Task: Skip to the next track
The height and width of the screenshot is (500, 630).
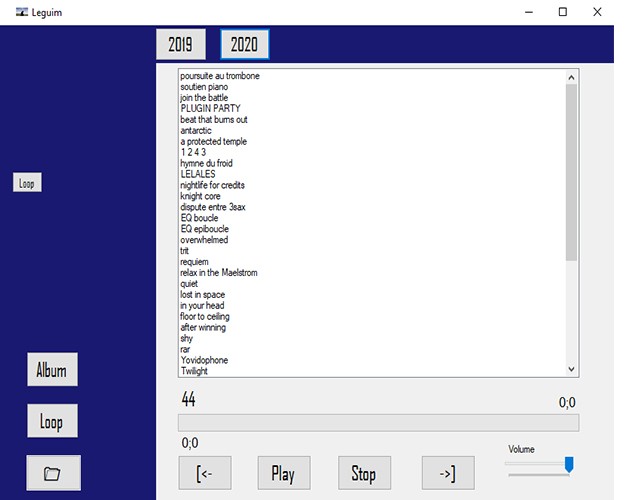Action: click(x=446, y=473)
